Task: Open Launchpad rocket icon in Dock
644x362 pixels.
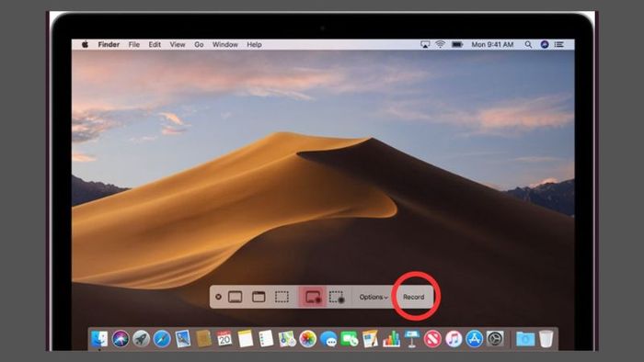Action: tap(141, 339)
